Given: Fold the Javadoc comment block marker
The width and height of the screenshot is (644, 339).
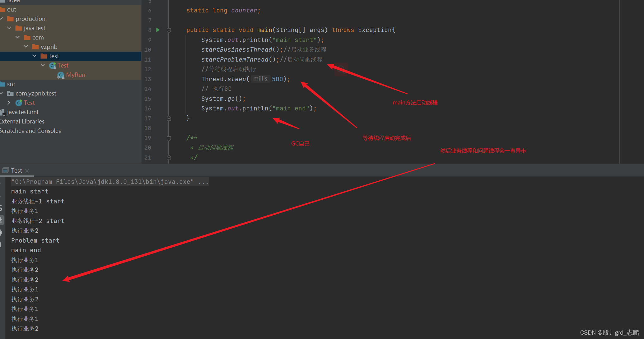Looking at the screenshot, I should tap(169, 138).
